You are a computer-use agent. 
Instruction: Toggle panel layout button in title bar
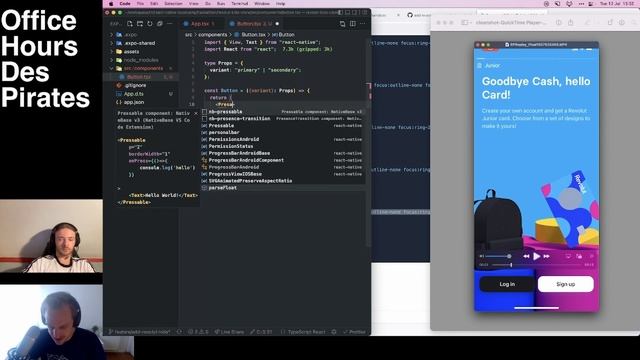(348, 13)
